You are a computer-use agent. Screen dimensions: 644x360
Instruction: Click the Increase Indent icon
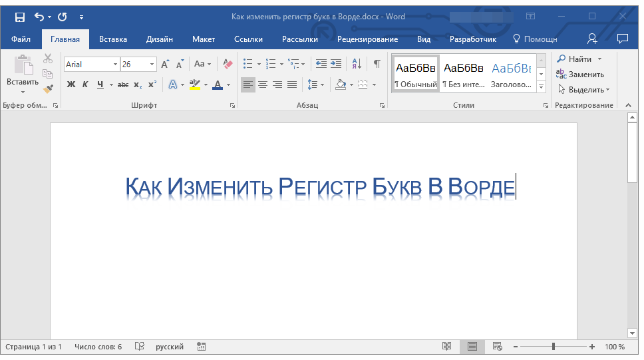click(x=336, y=64)
